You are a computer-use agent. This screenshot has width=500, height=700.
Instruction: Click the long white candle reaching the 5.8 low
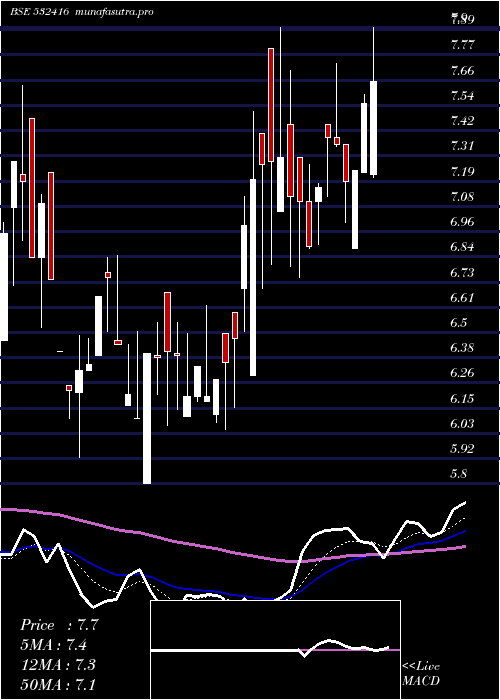click(147, 418)
